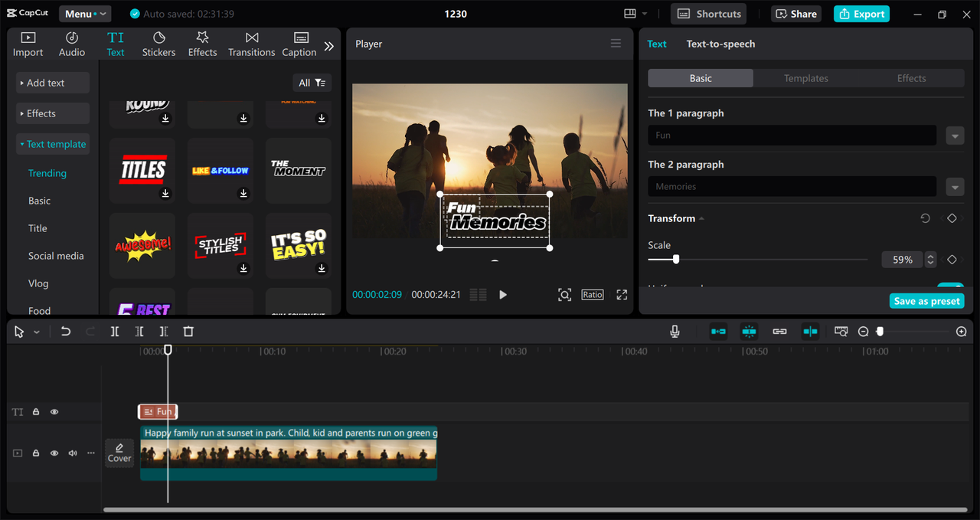Switch to Text-to-speech tab
The image size is (980, 520).
coord(720,44)
